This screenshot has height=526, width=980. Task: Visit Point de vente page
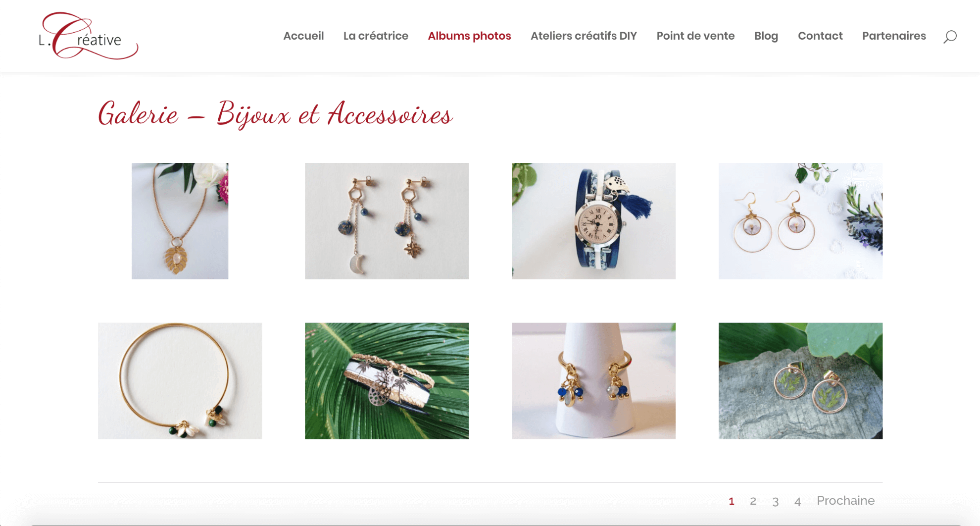click(695, 36)
